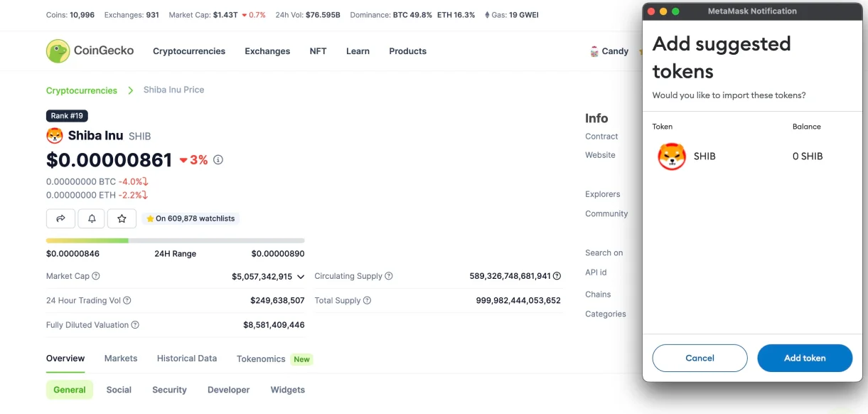Open the Exchanges menu
This screenshot has width=868, height=414.
267,51
